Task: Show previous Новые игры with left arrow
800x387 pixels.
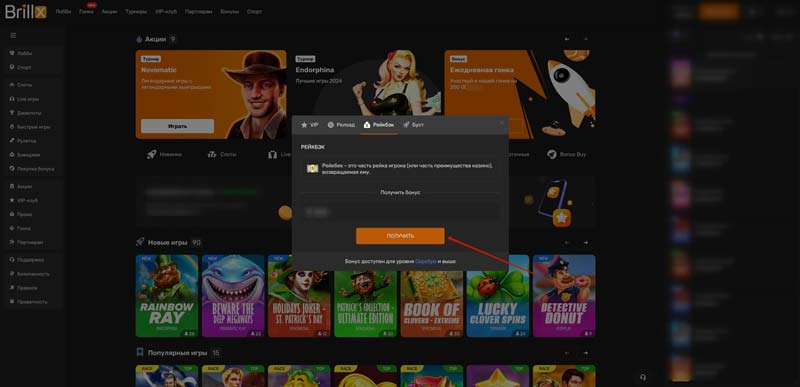Action: point(567,243)
